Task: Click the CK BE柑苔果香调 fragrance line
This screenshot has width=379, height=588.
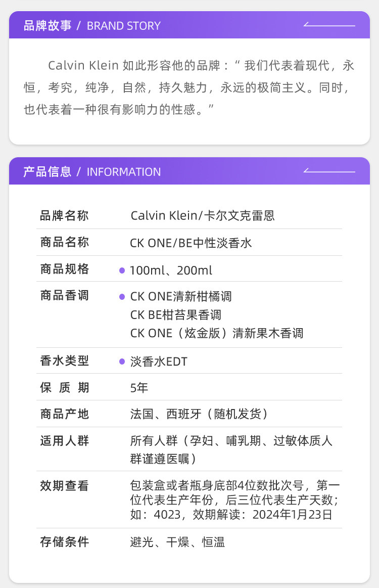Action: [x=175, y=315]
